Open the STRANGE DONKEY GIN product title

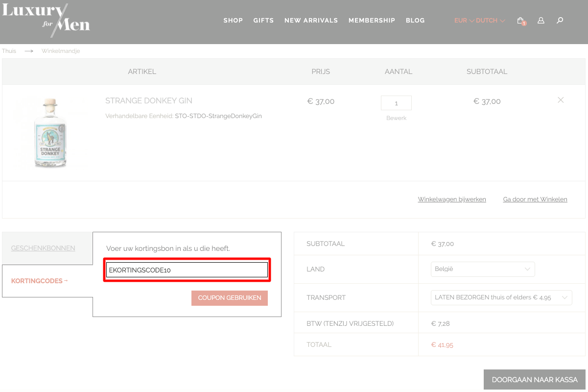149,100
